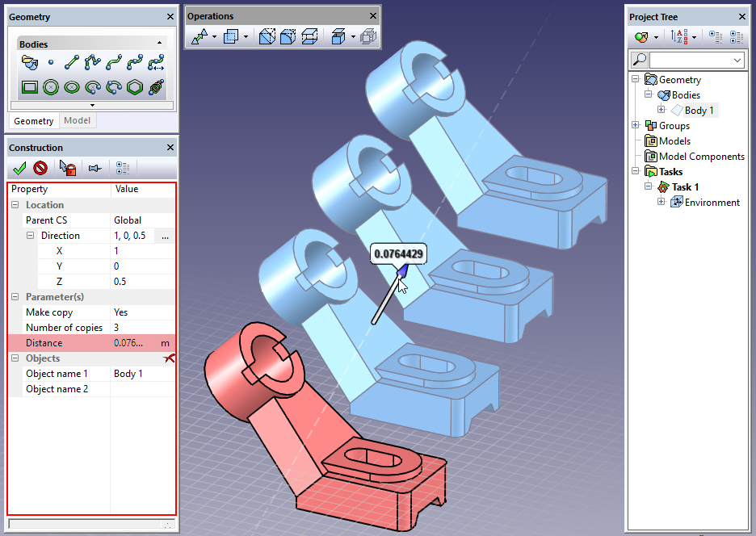Collapse the Geometry node in Project Tree

[x=636, y=79]
